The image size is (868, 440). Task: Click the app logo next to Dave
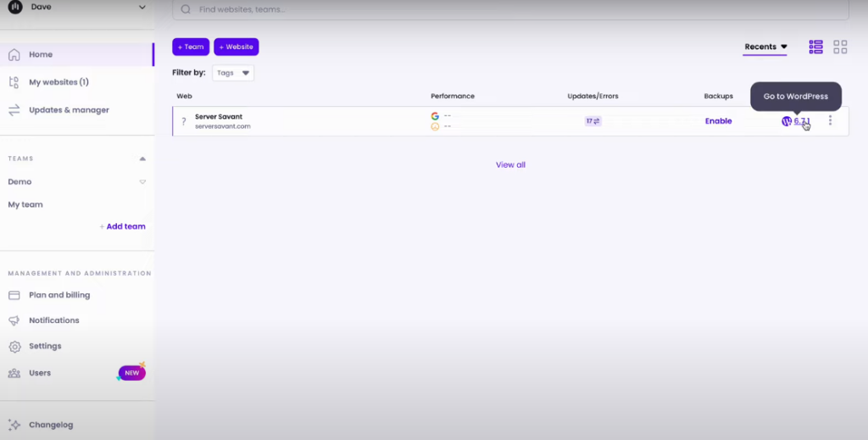[14, 8]
